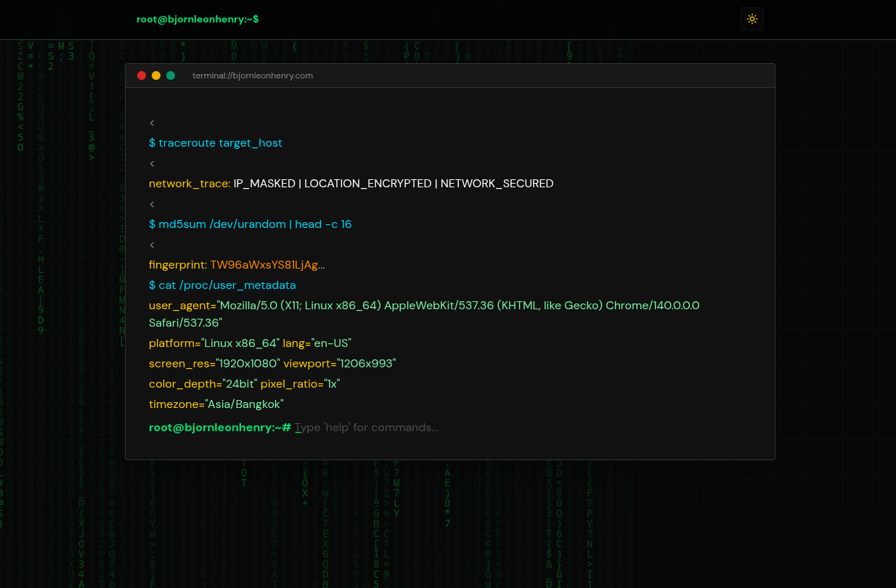
Task: Collapse the chevron above the fingerprint line
Action: (152, 245)
